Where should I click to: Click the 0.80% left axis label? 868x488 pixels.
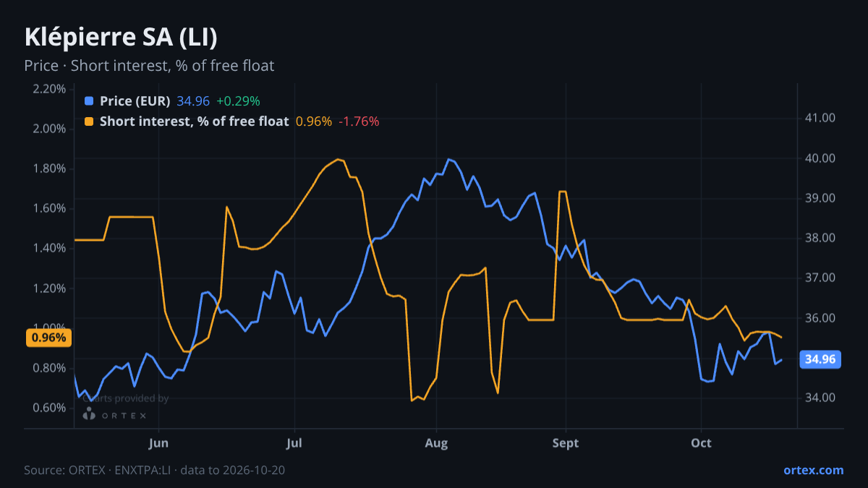(49, 368)
